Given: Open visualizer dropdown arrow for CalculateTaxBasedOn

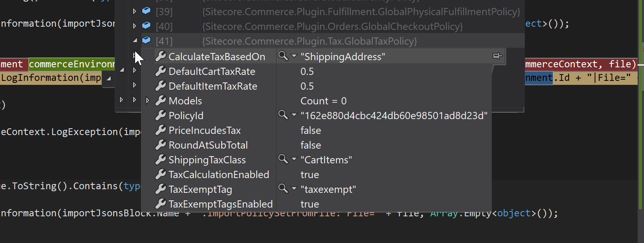Looking at the screenshot, I should pos(294,56).
